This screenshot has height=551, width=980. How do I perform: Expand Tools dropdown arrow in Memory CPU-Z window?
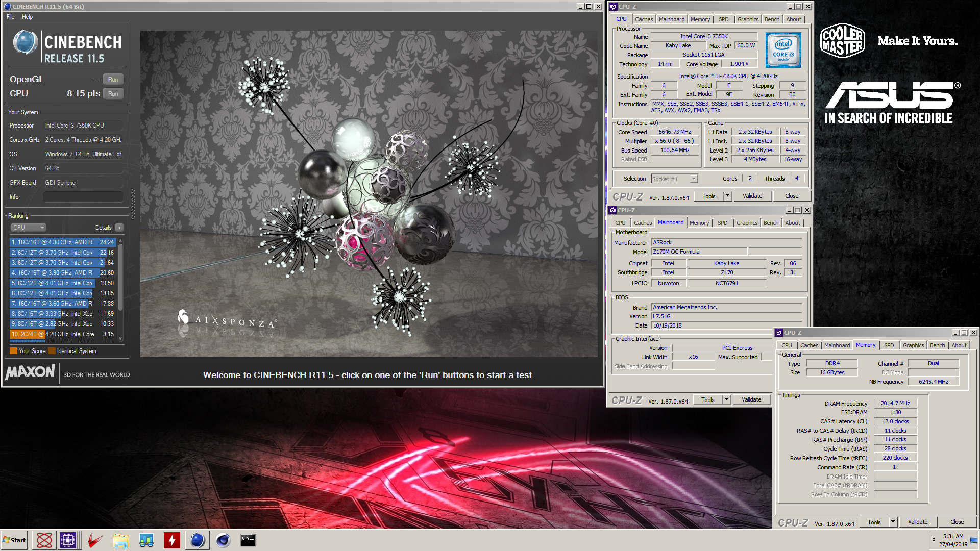(893, 522)
